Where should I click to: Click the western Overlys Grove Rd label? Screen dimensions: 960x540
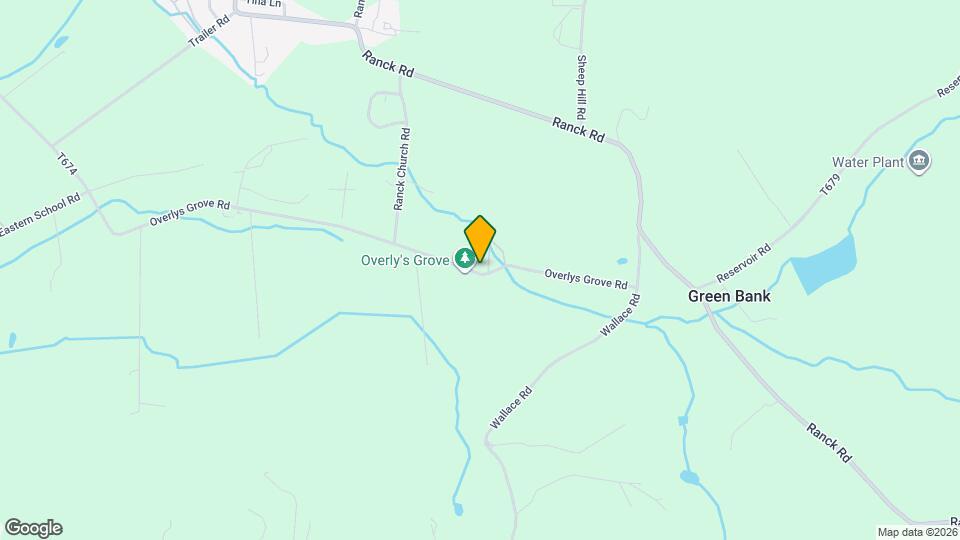pos(190,212)
